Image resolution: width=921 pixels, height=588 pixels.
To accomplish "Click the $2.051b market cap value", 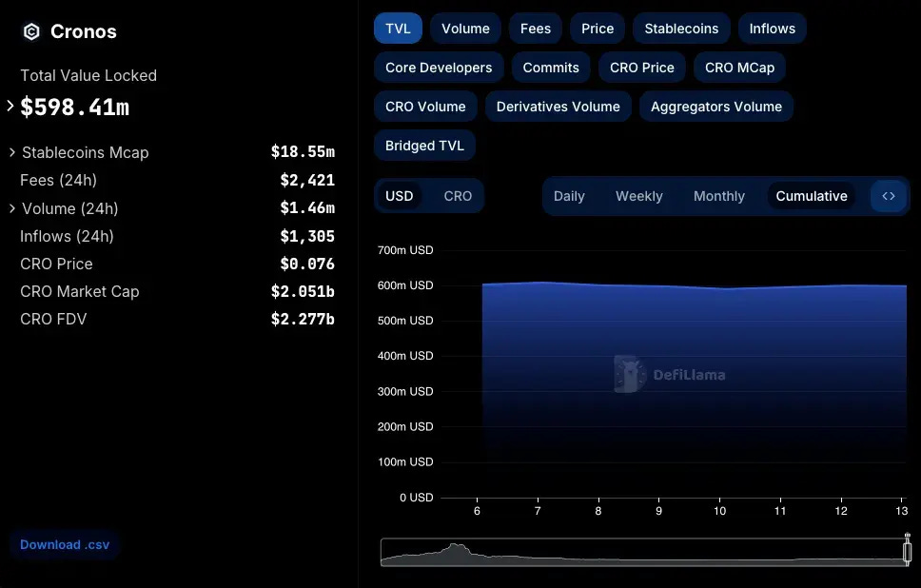I will 303,291.
